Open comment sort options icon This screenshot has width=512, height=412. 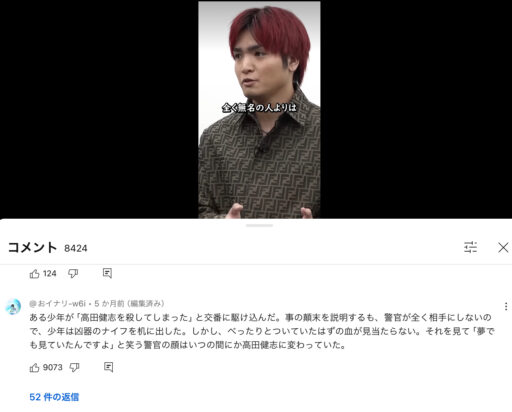pyautogui.click(x=470, y=247)
